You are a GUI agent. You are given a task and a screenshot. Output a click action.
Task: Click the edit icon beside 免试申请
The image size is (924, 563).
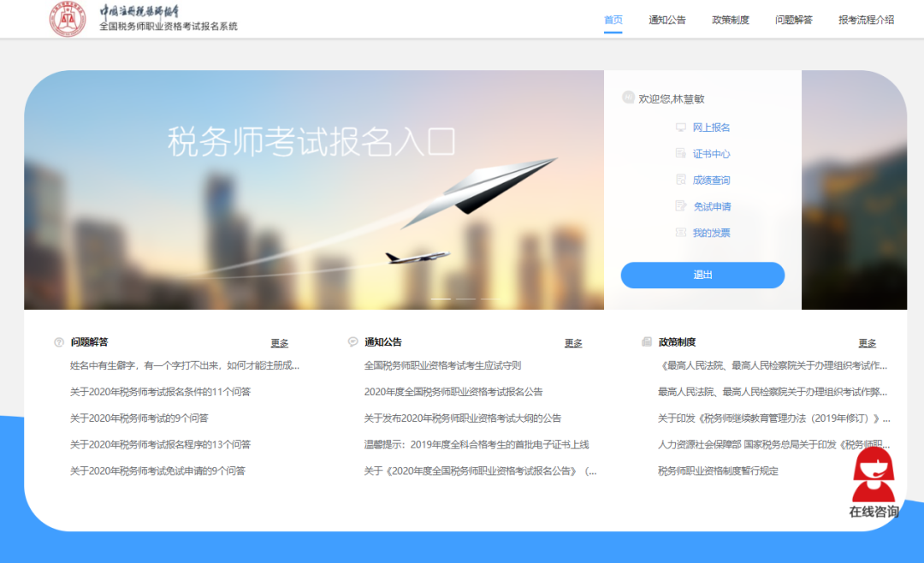[x=681, y=206]
